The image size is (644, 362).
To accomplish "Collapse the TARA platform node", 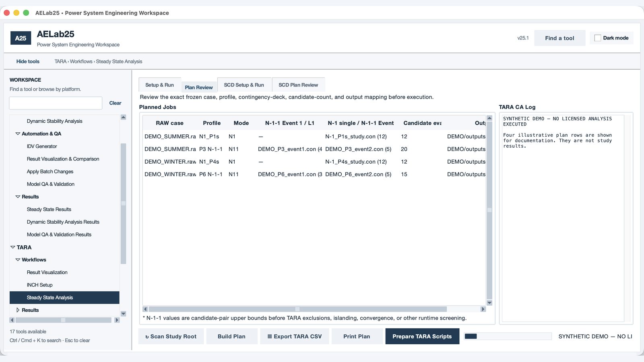I will [13, 247].
